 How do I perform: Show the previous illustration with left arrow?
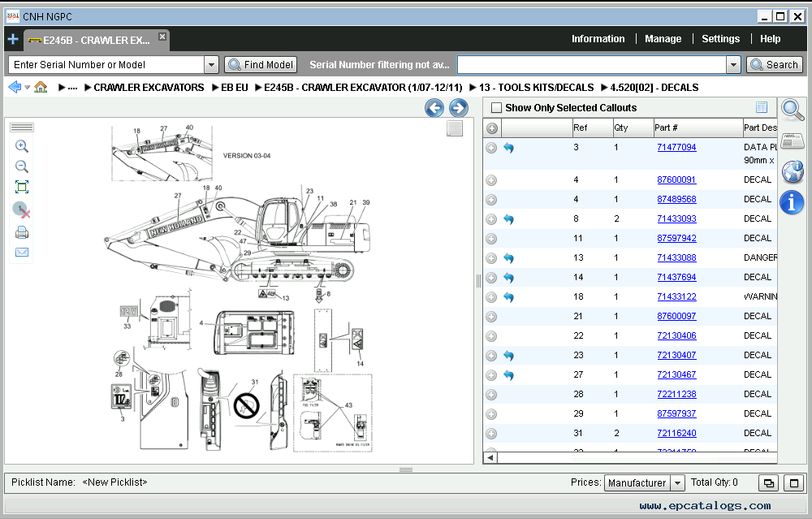click(x=434, y=108)
